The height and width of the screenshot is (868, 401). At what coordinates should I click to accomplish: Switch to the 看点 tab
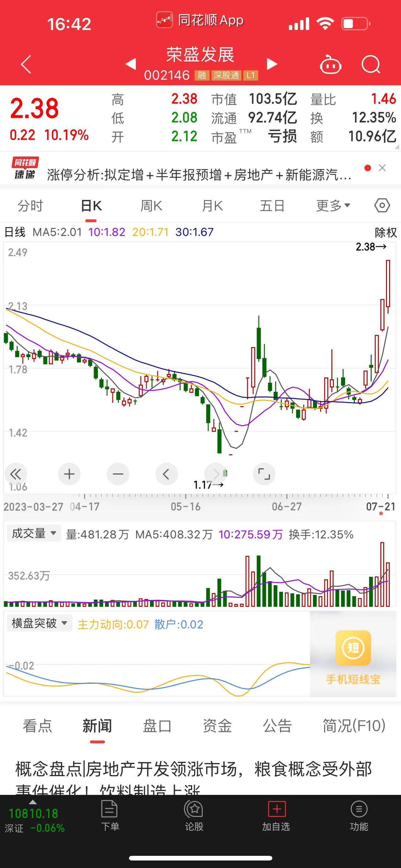point(37,725)
